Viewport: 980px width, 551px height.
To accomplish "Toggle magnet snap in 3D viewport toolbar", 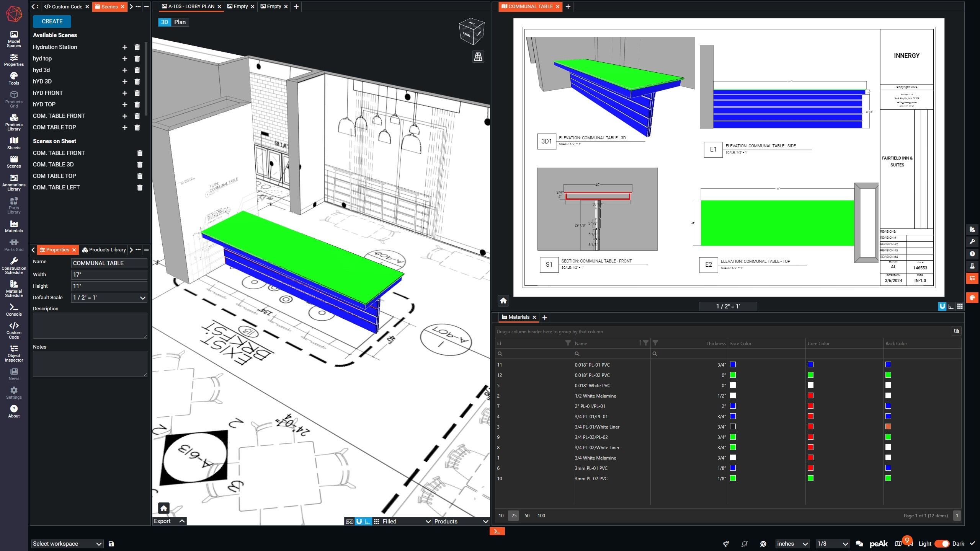I will pos(359,522).
